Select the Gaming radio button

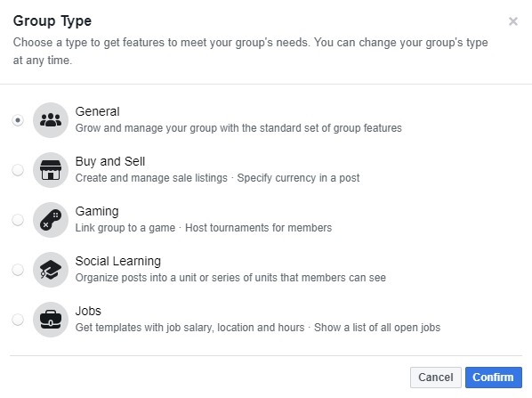(18, 220)
